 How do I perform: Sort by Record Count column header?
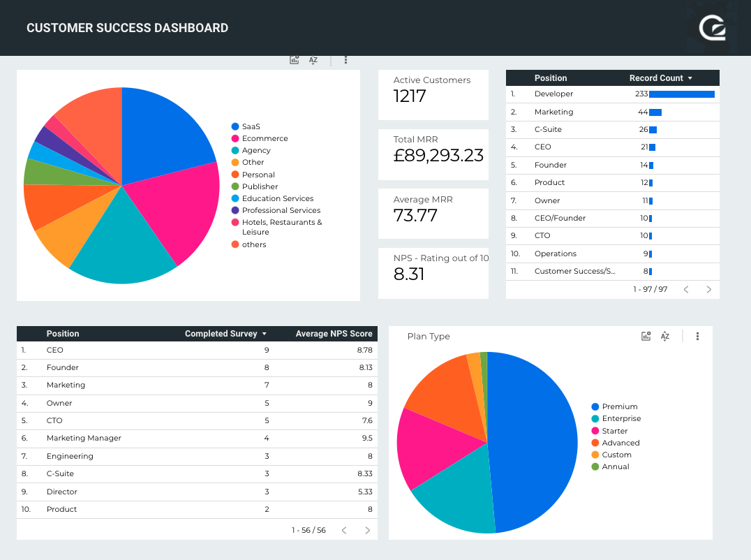pyautogui.click(x=660, y=78)
